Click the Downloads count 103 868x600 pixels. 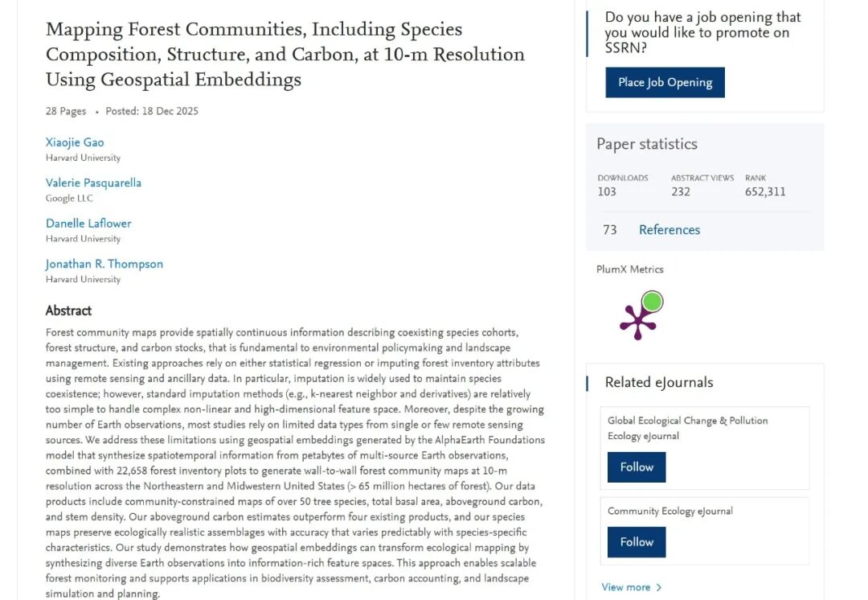coord(607,191)
